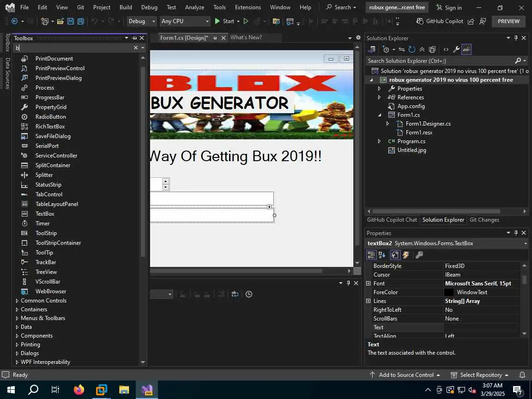This screenshot has height=399, width=532.
Task: Click Add to Source Control in status bar
Action: [x=405, y=375]
